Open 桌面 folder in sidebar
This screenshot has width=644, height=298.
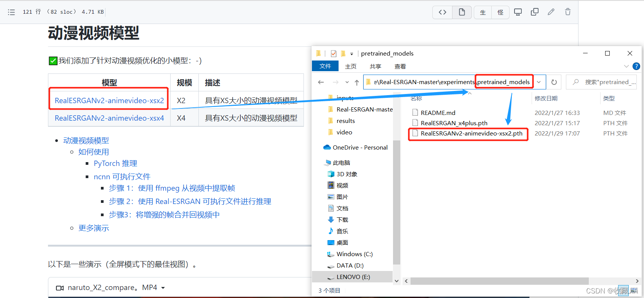click(x=342, y=243)
